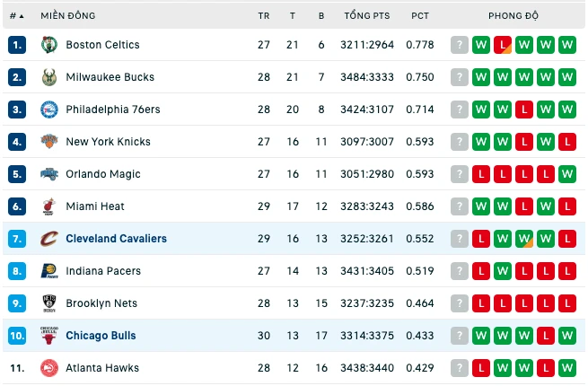Image resolution: width=588 pixels, height=386 pixels.
Task: Click the Orlando Magic logo
Action: pyautogui.click(x=49, y=174)
